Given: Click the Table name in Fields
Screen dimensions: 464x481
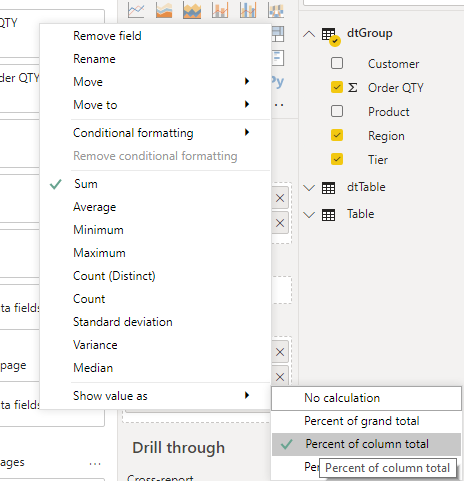Looking at the screenshot, I should pyautogui.click(x=360, y=214).
